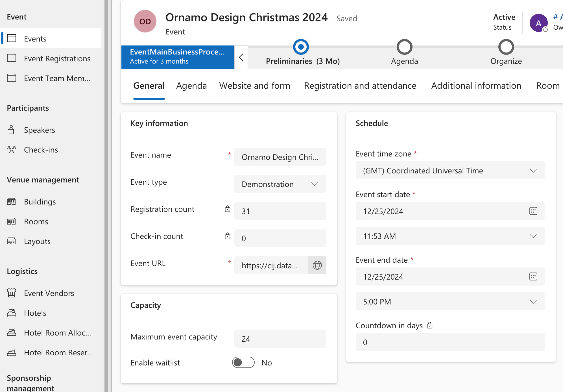Go to Speakers in Participants
563x392 pixels.
[x=51, y=130]
